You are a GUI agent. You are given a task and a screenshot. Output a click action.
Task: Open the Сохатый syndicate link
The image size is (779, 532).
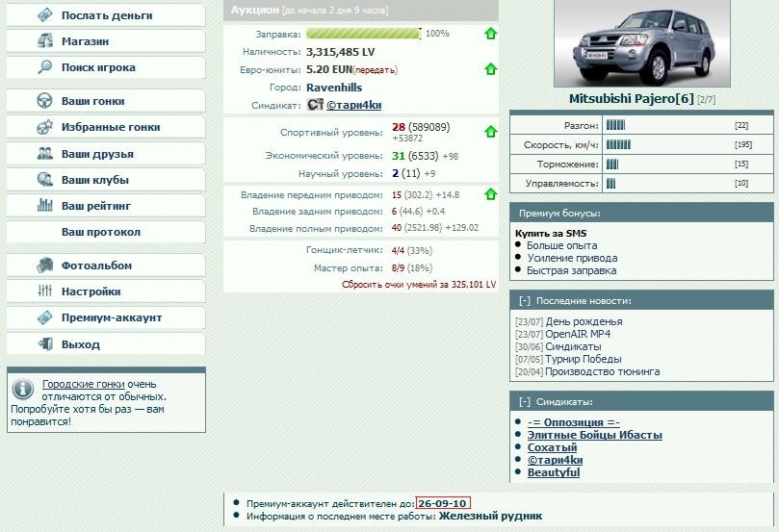click(x=552, y=447)
